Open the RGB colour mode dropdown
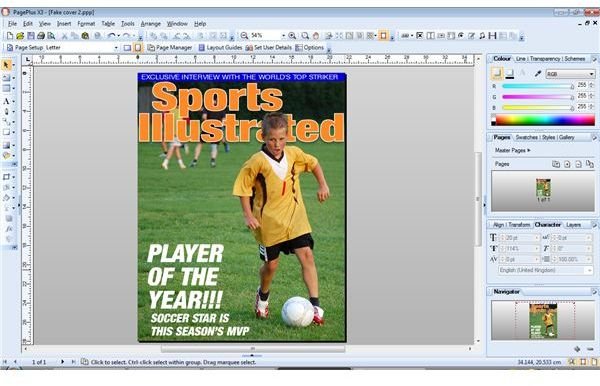Image resolution: width=600 pixels, height=386 pixels. pos(570,74)
